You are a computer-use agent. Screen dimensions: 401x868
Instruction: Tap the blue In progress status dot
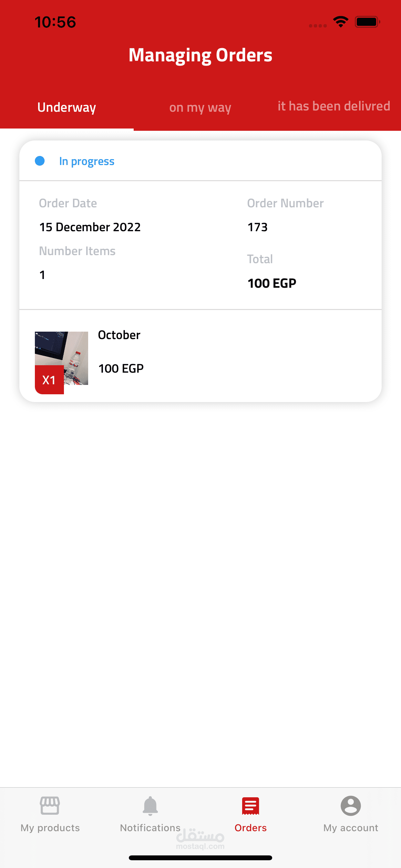click(40, 161)
